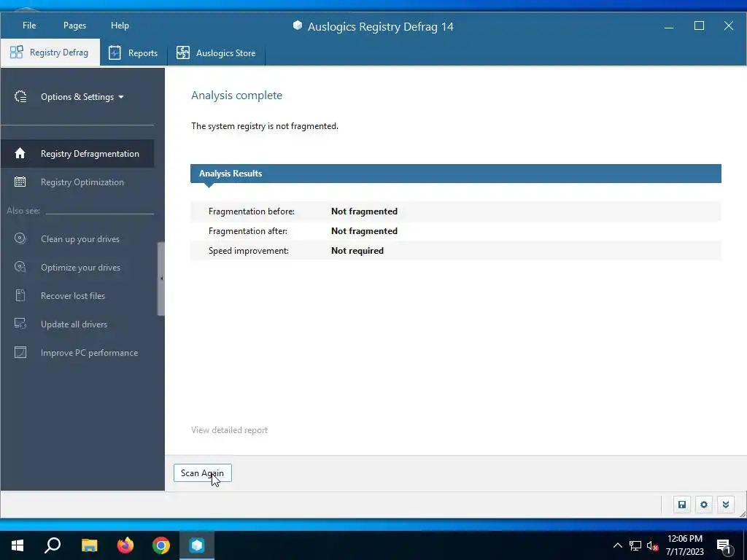Collapse the sidebar with the splitter arrow
This screenshot has width=747, height=560.
161,279
